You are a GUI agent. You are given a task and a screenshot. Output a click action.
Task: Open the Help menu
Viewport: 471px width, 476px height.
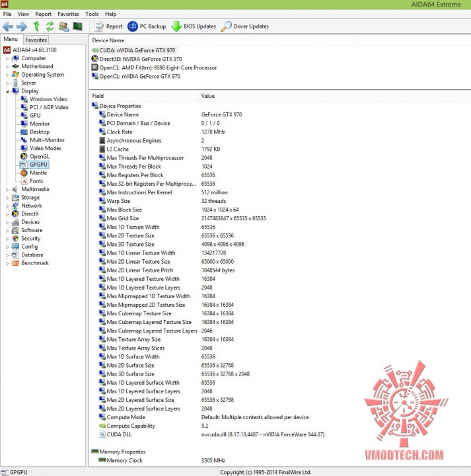[110, 14]
